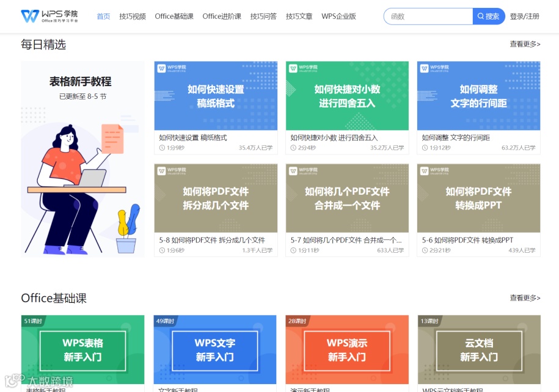Click 查看更多 next to 每日精选
Image resolution: width=559 pixels, height=392 pixels.
pos(525,44)
